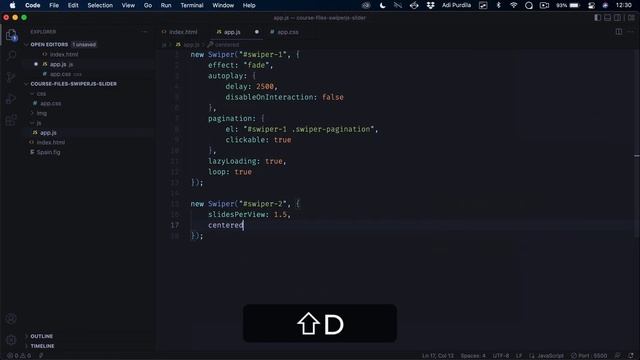
Task: Click Ln 17, Col 13 status item
Action: [438, 356]
